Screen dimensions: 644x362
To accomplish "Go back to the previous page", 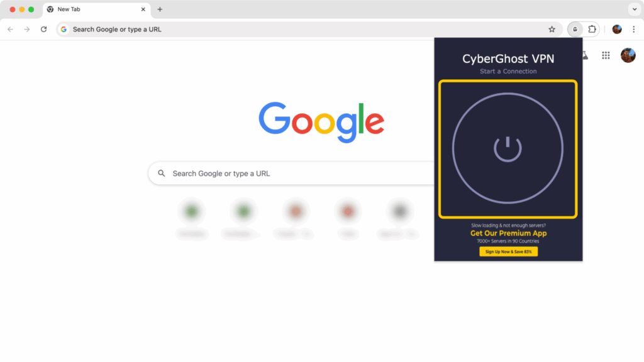I will pos(10,29).
